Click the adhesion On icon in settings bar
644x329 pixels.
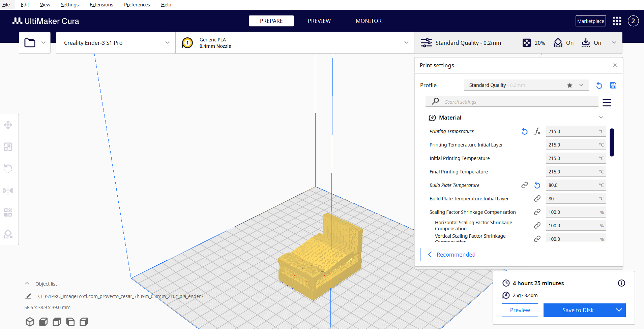(x=586, y=43)
